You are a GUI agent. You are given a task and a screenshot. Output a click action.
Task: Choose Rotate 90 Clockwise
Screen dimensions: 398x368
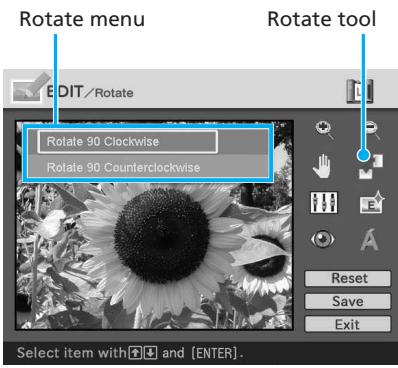[128, 142]
